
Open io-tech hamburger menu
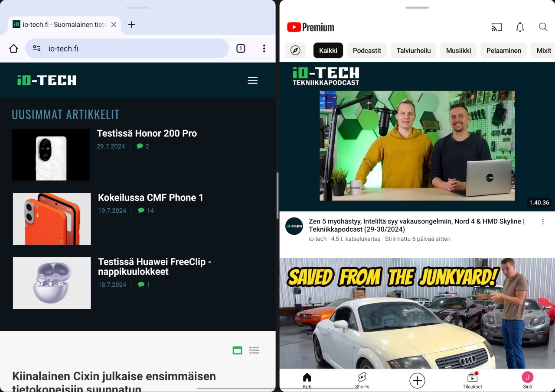(252, 81)
